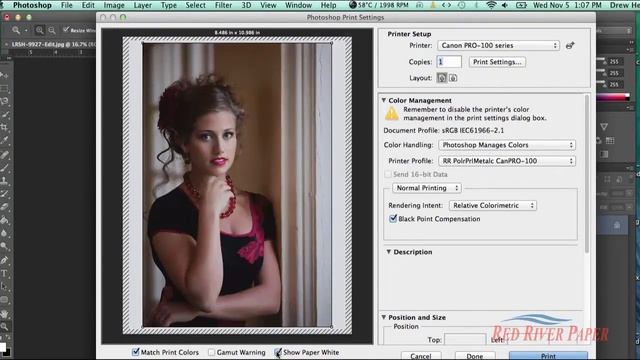Open the Photoshop application menu

[32, 5]
